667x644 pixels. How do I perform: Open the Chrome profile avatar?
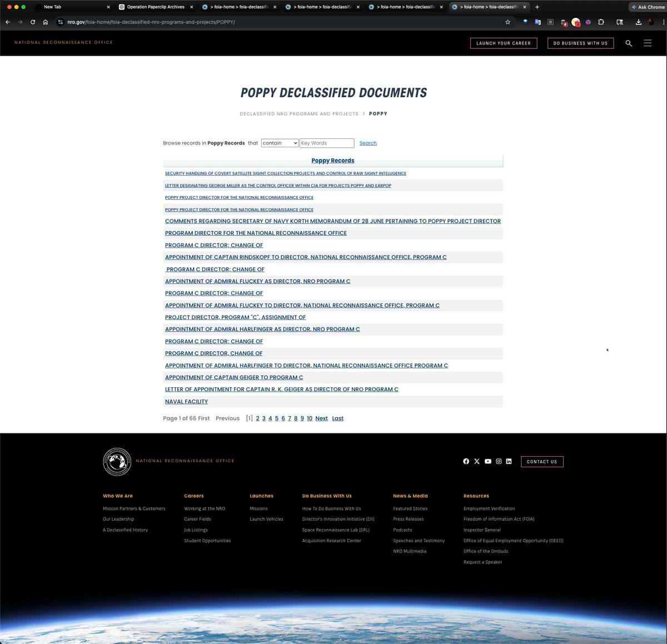click(651, 22)
